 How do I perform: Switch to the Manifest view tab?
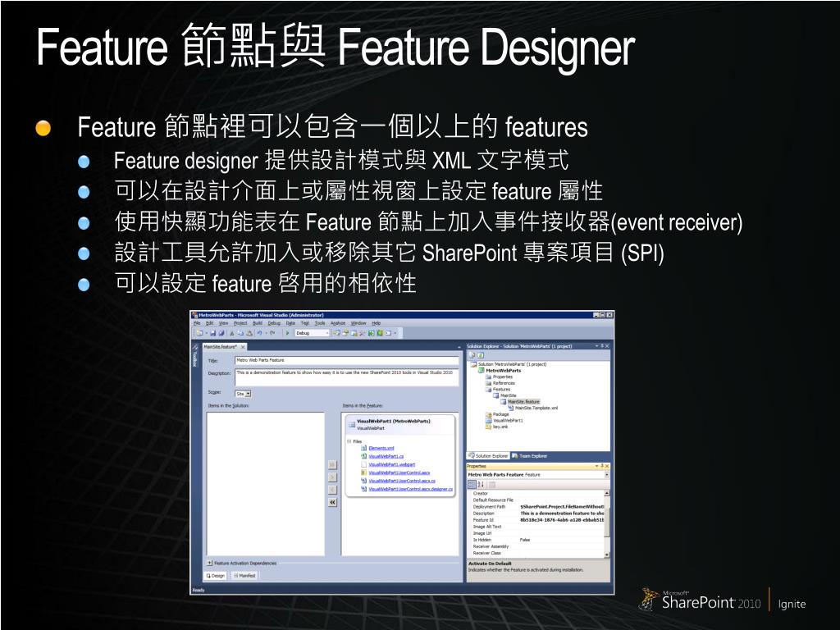pos(244,575)
